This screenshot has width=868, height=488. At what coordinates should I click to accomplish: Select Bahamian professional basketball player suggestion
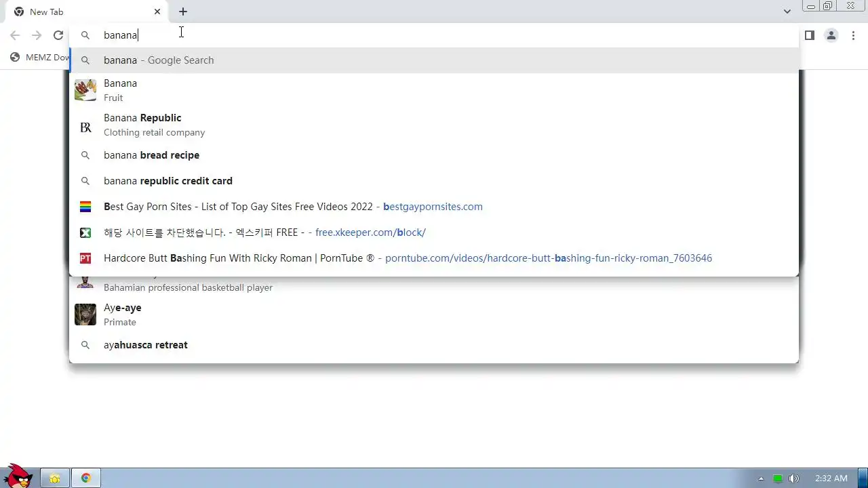tap(434, 287)
